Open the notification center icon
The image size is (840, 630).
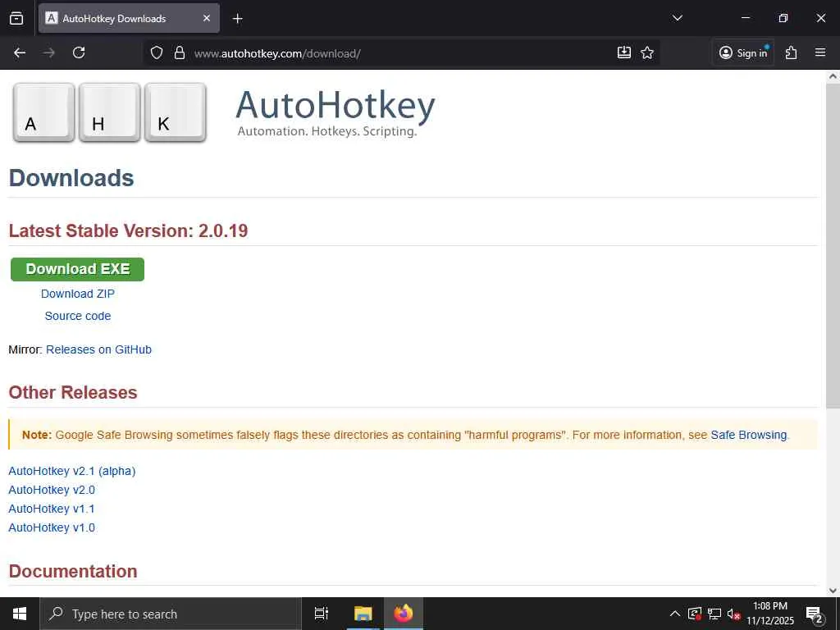(815, 614)
